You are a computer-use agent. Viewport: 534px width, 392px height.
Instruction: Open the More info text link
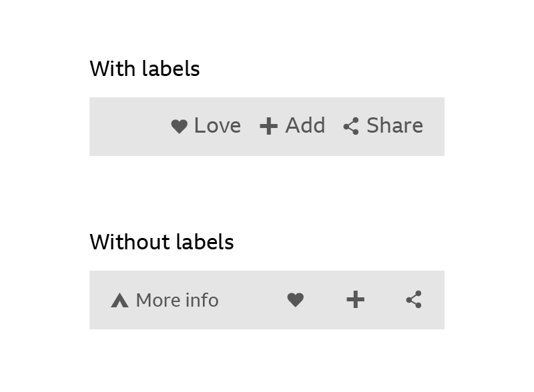(177, 301)
